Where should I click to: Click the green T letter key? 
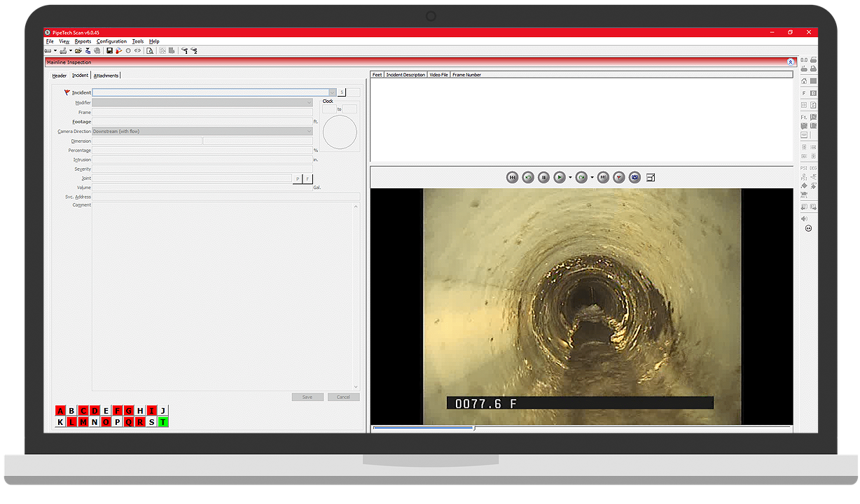coord(163,422)
